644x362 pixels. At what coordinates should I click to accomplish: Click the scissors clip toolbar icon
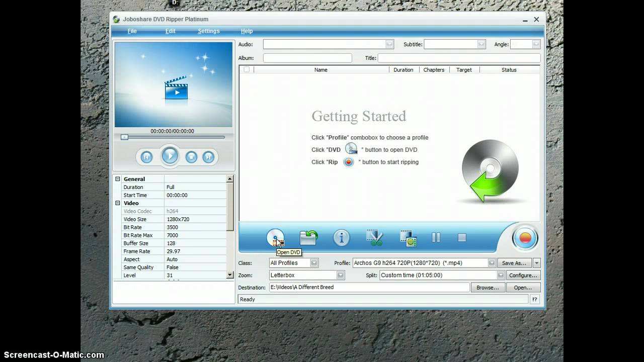coord(374,238)
